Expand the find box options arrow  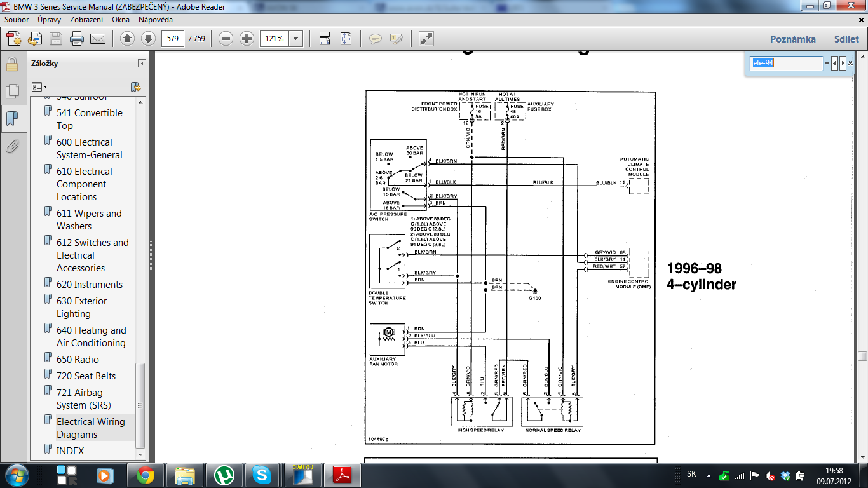pos(827,64)
